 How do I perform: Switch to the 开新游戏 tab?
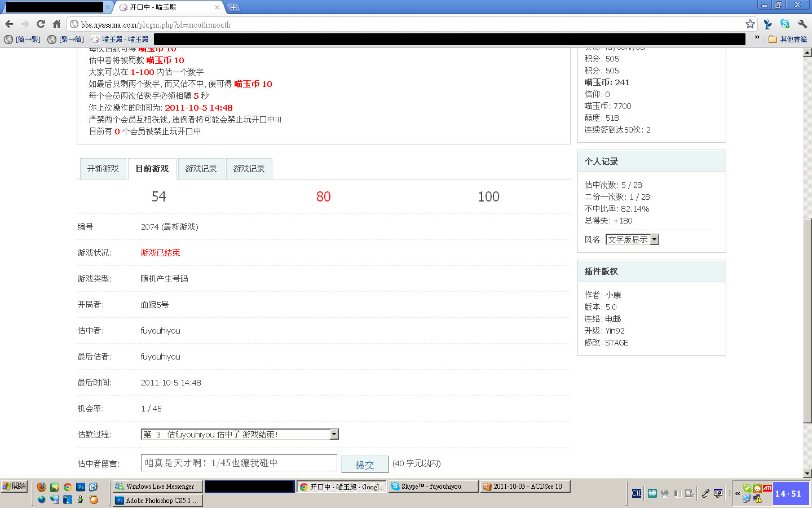click(103, 169)
